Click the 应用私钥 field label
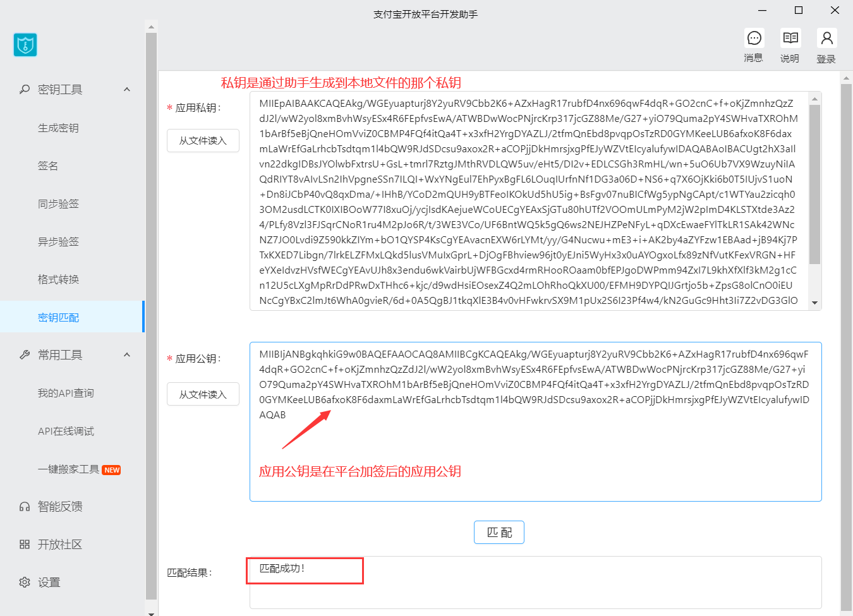Viewport: 853px width, 616px height. (198, 107)
